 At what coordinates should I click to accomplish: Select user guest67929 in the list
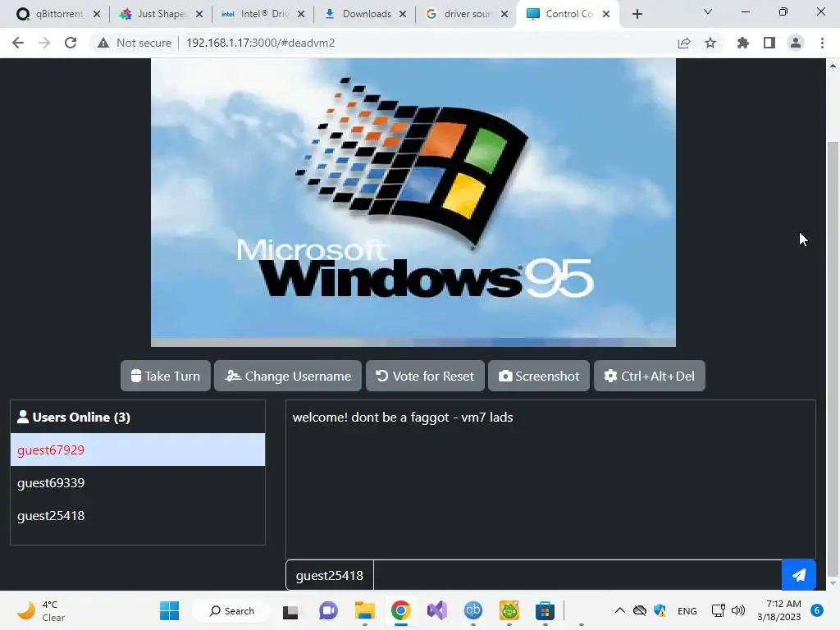point(138,450)
